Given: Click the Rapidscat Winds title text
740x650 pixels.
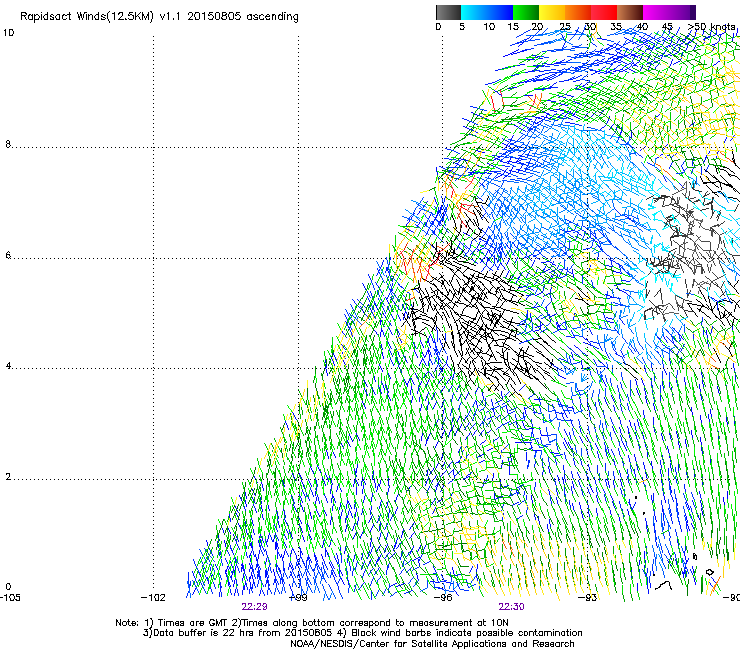Looking at the screenshot, I should (x=159, y=17).
